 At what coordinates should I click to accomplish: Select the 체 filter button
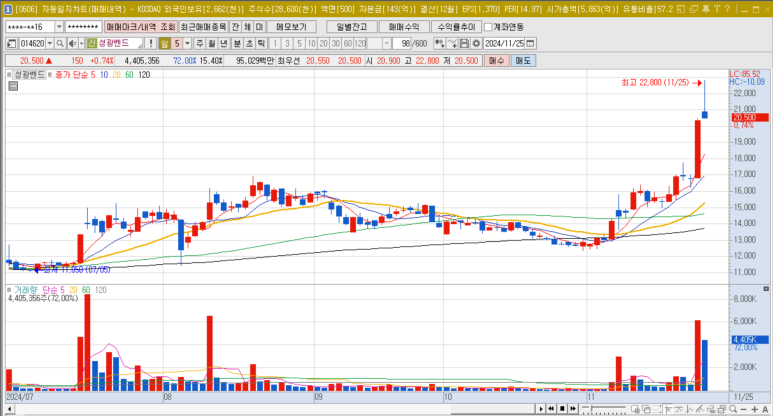pos(247,27)
